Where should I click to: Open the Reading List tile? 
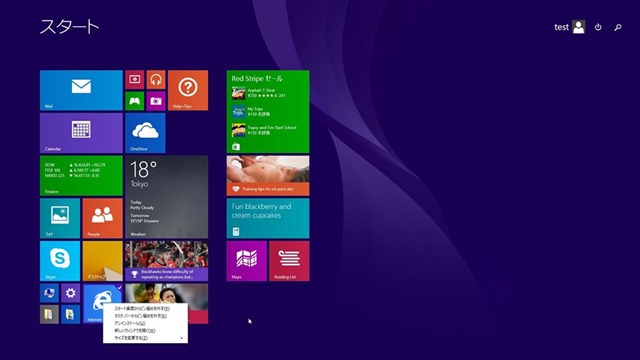[289, 261]
